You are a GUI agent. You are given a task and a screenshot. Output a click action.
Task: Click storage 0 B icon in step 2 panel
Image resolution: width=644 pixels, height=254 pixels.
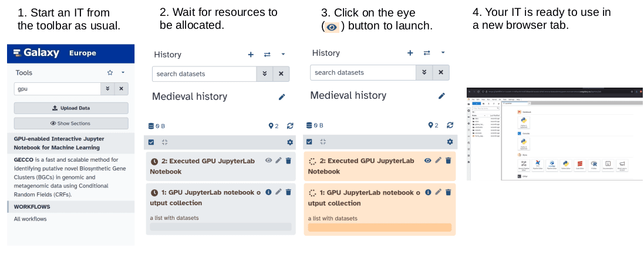coord(157,126)
